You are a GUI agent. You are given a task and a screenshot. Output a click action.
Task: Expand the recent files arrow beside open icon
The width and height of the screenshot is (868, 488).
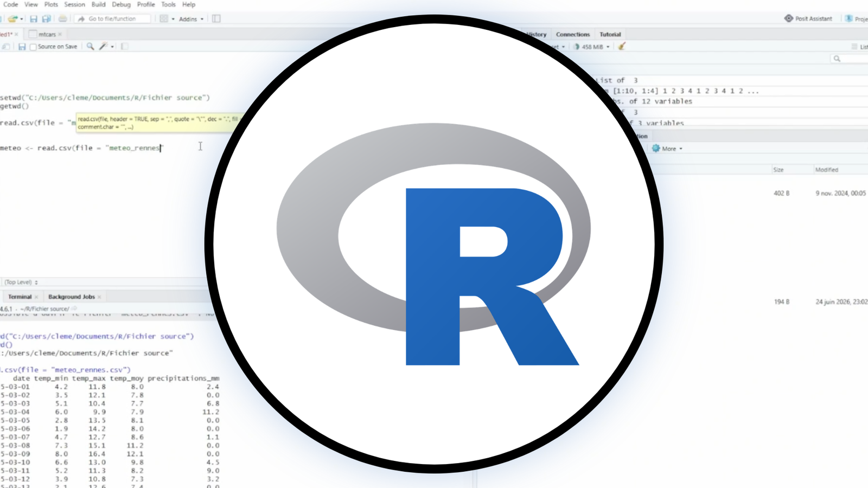click(x=22, y=19)
